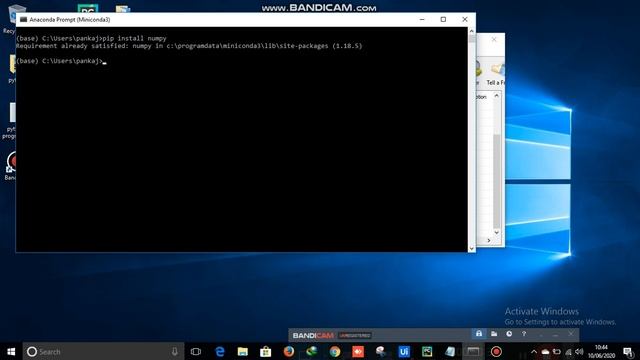Click the Anaconda Prompt scrollbar up arrow
This screenshot has width=640, height=360.
coord(471,31)
